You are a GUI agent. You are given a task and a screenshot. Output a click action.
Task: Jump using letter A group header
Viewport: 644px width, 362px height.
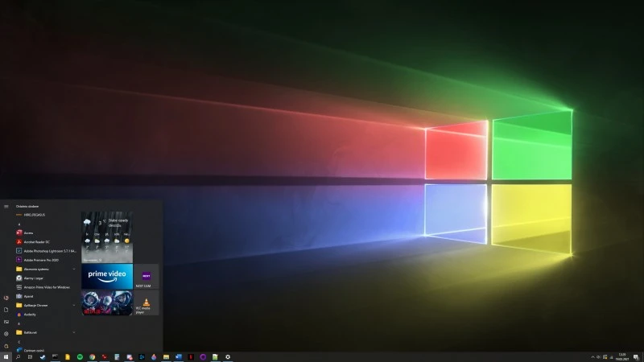point(19,224)
